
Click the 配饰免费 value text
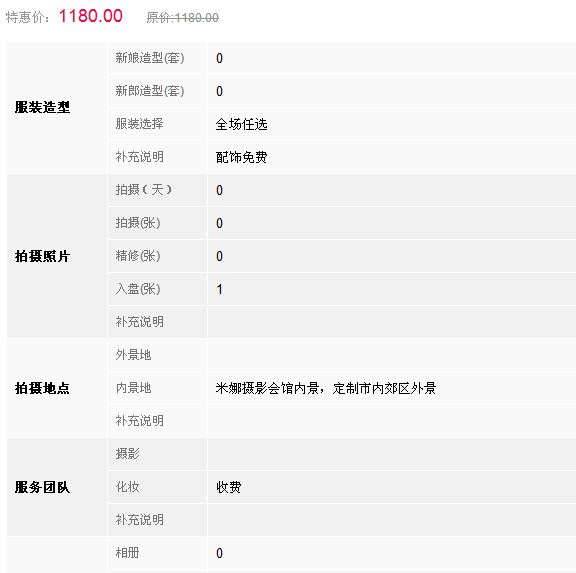click(241, 157)
